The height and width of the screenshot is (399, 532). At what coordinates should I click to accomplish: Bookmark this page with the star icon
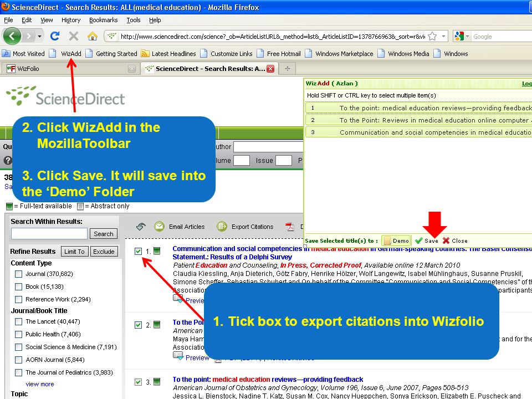click(433, 37)
